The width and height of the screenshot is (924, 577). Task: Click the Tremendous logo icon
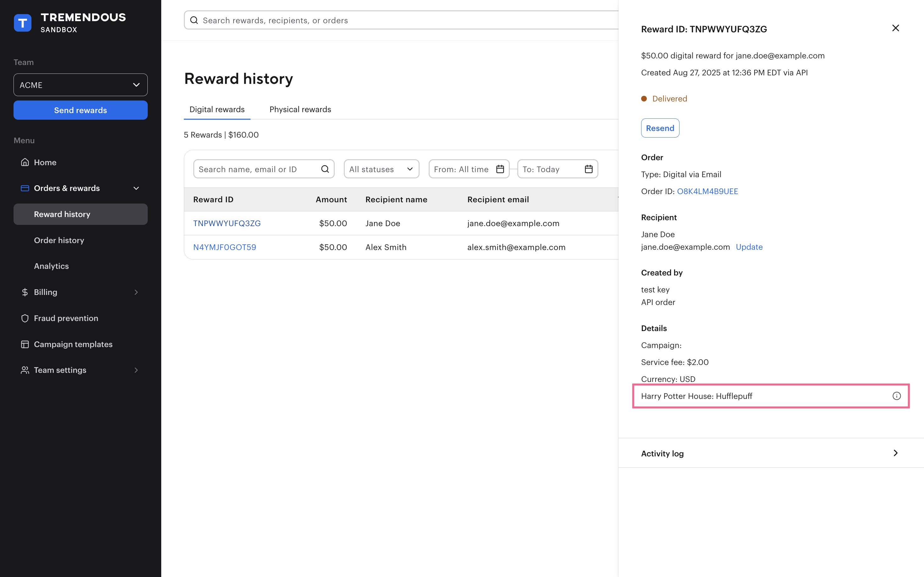[23, 23]
